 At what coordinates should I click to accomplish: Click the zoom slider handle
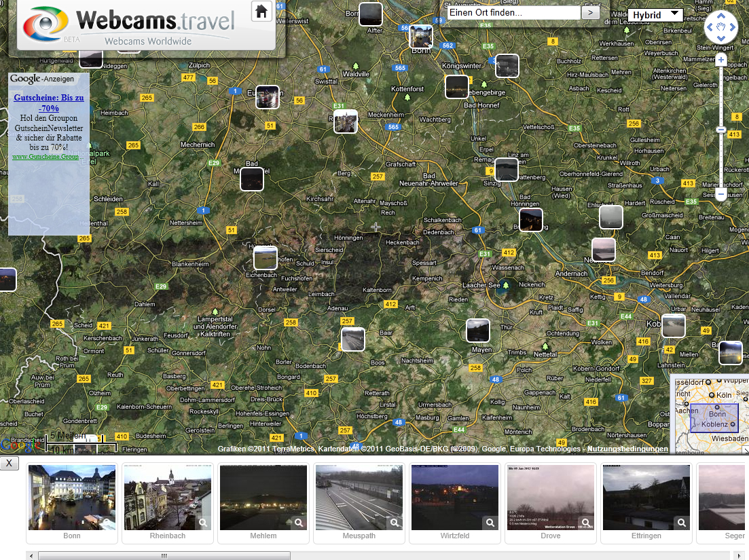coord(721,130)
